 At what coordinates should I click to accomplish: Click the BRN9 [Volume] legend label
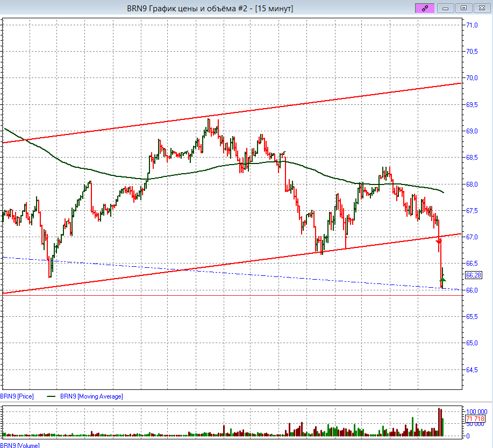19,445
